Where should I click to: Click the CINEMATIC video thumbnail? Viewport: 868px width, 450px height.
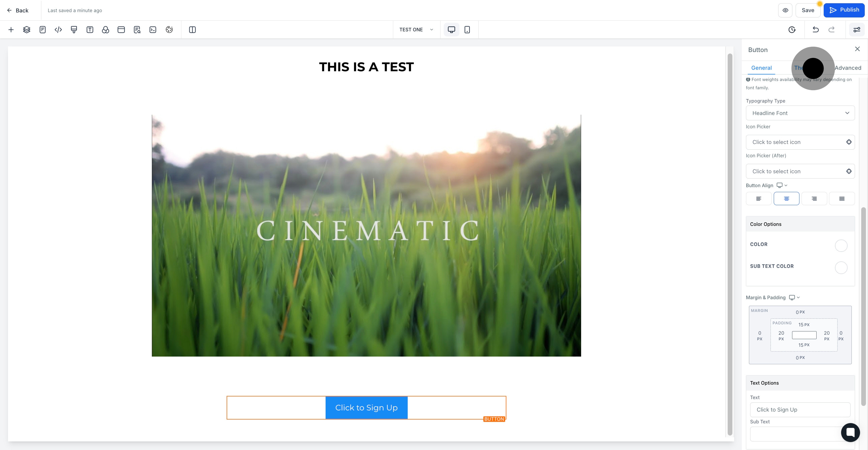click(x=366, y=235)
